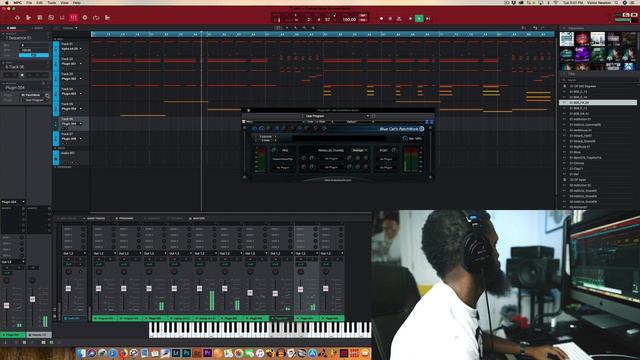Click the blue timeline ruler bar
The height and width of the screenshot is (360, 640).
pyautogui.click(x=322, y=34)
